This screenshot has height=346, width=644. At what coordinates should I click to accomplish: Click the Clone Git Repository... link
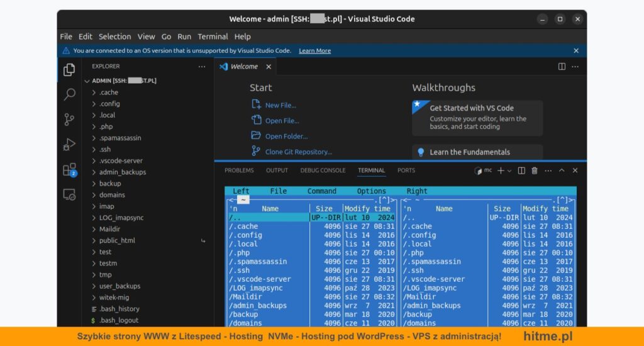tap(299, 152)
